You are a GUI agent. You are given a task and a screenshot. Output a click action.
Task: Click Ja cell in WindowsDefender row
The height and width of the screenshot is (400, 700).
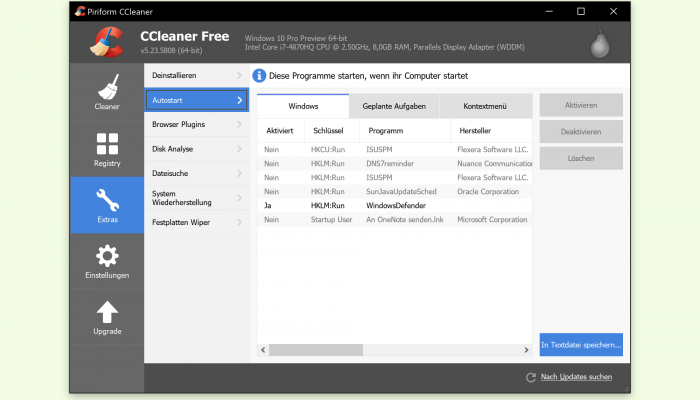[267, 205]
